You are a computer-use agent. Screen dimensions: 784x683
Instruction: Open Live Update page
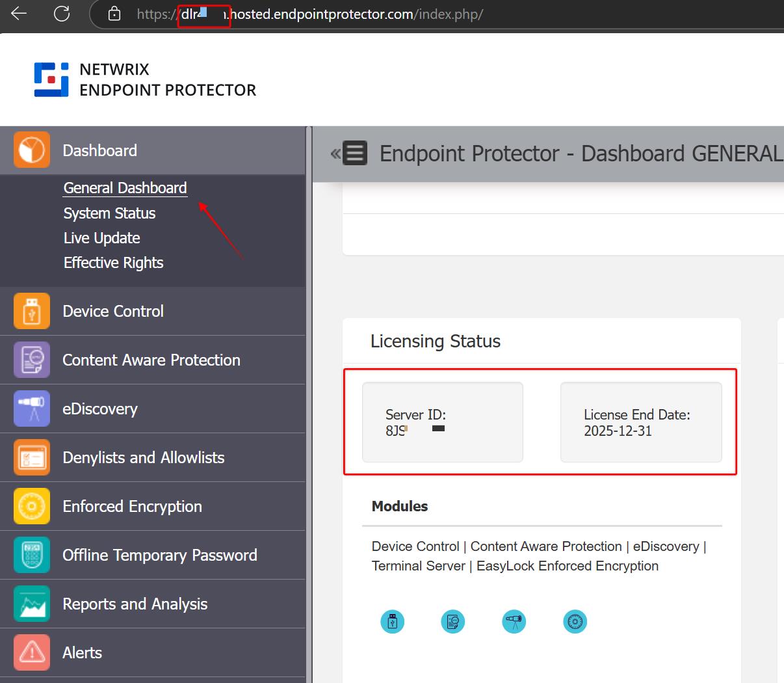tap(101, 238)
